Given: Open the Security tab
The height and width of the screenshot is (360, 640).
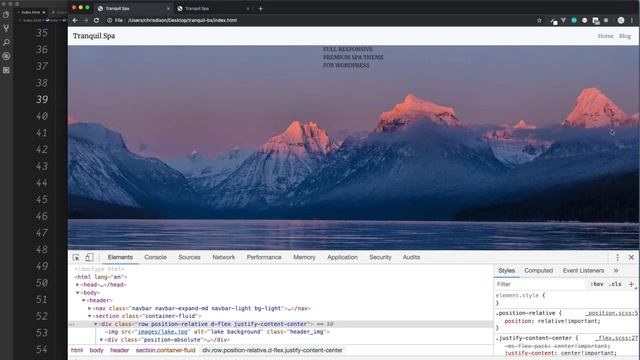Looking at the screenshot, I should (380, 257).
